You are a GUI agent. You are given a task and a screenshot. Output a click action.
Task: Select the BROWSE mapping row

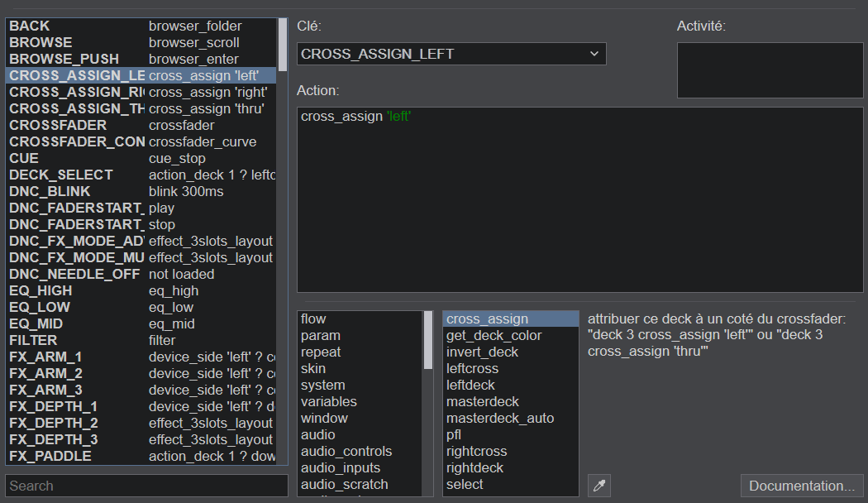(x=141, y=43)
